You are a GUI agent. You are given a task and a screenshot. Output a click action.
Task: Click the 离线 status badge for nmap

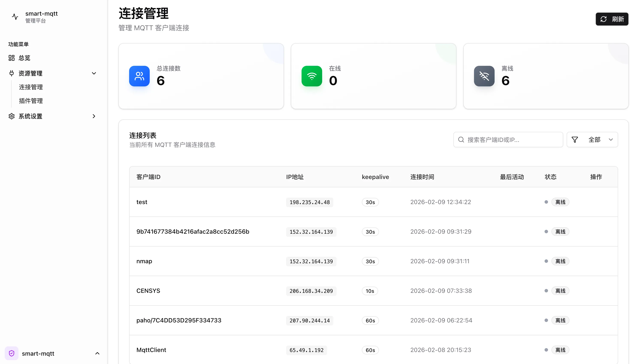click(x=560, y=261)
